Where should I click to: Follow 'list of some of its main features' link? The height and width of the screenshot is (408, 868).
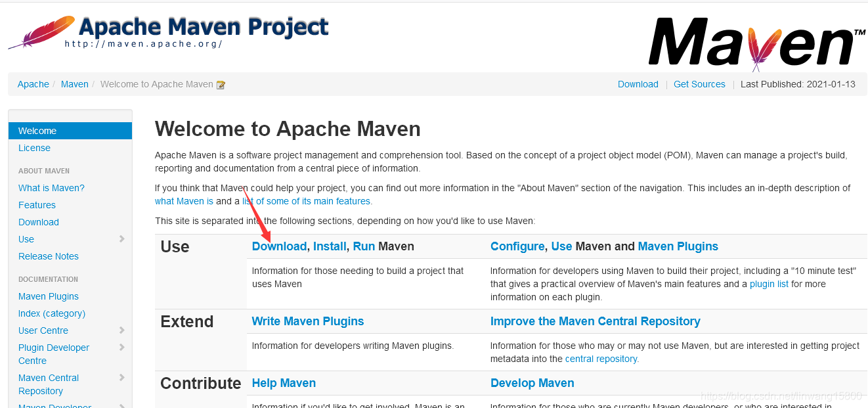307,201
